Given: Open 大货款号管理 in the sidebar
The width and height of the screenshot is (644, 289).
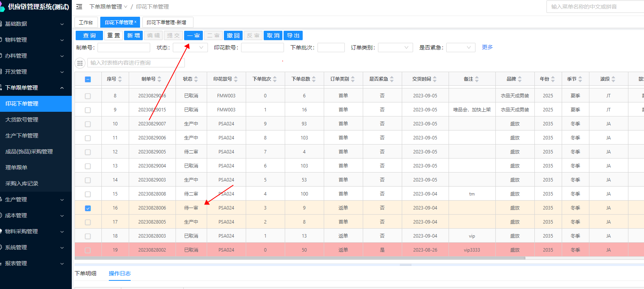Looking at the screenshot, I should 22,120.
